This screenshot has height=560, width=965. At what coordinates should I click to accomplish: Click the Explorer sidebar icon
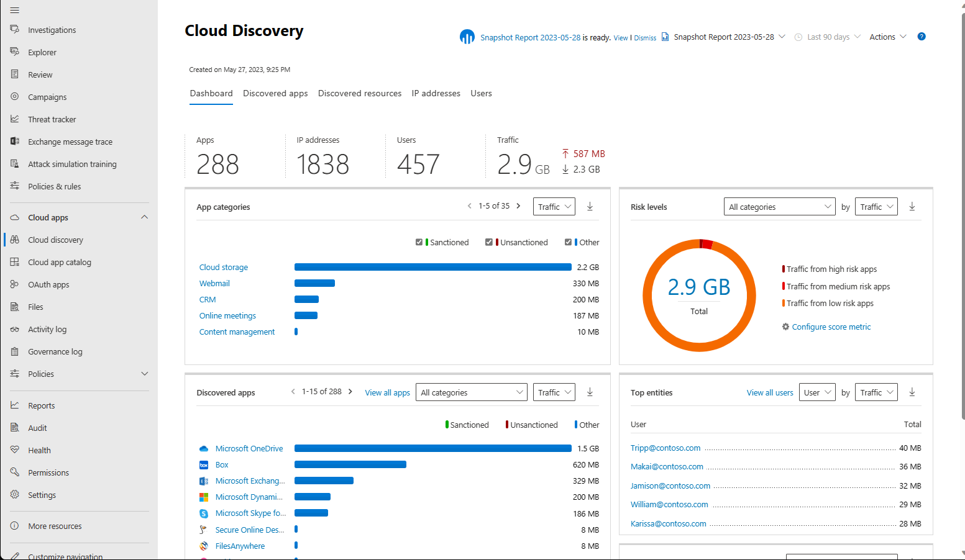click(15, 52)
